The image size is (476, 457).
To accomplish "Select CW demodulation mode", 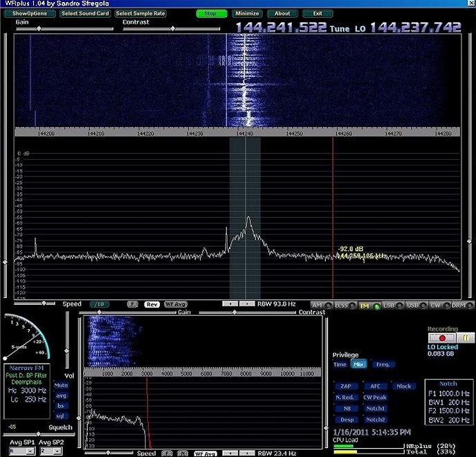I will point(440,306).
